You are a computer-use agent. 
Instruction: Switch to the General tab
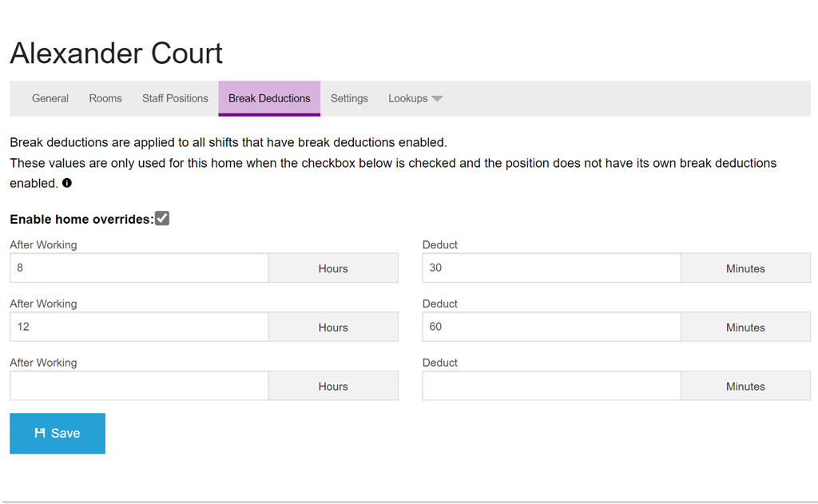(x=50, y=98)
